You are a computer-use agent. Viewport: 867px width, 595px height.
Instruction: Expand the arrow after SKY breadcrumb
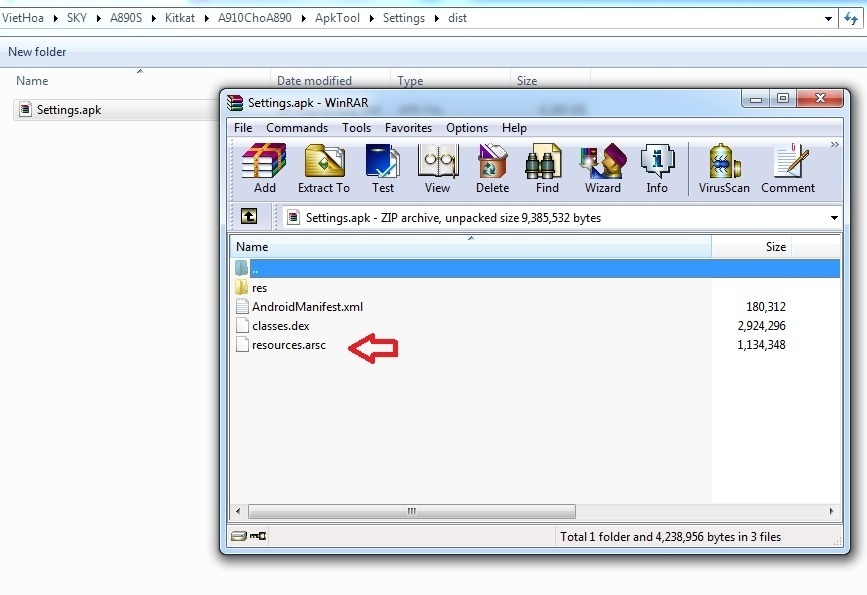(x=98, y=18)
